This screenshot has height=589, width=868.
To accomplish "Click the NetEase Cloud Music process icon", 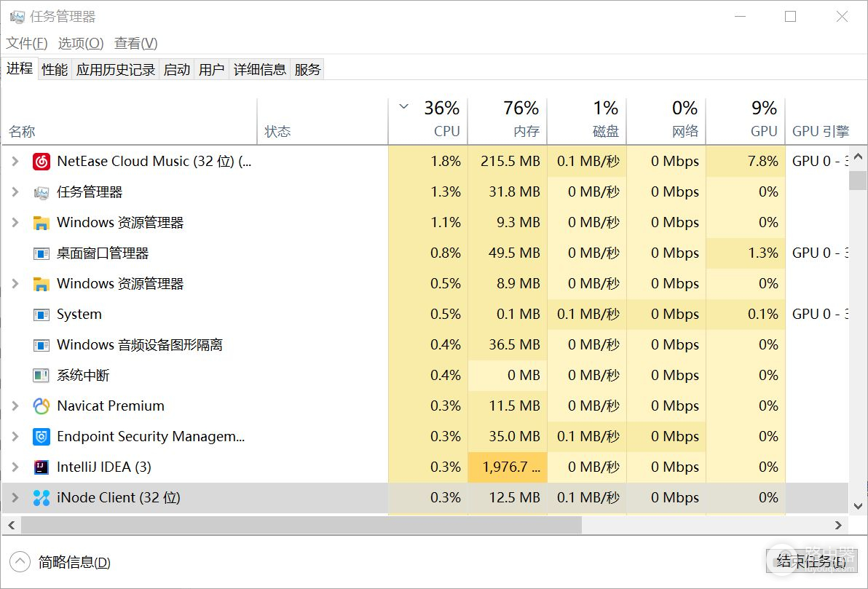I will click(x=42, y=162).
